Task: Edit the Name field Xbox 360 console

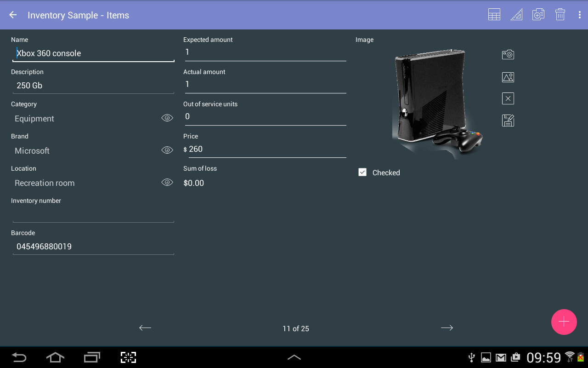Action: pyautogui.click(x=93, y=53)
